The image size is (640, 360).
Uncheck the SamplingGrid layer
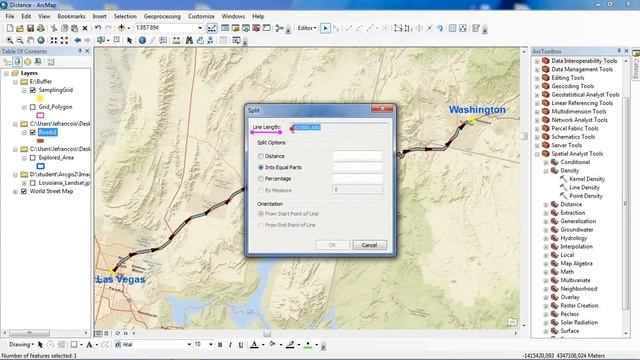click(33, 90)
